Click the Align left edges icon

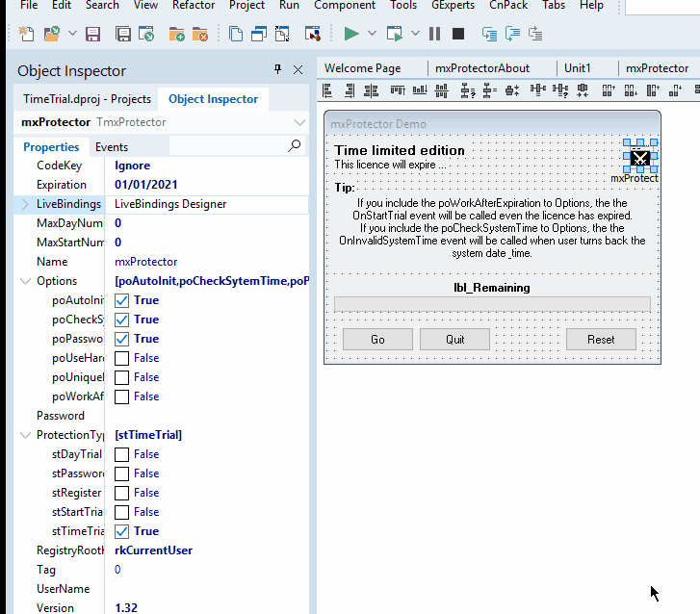point(327,90)
